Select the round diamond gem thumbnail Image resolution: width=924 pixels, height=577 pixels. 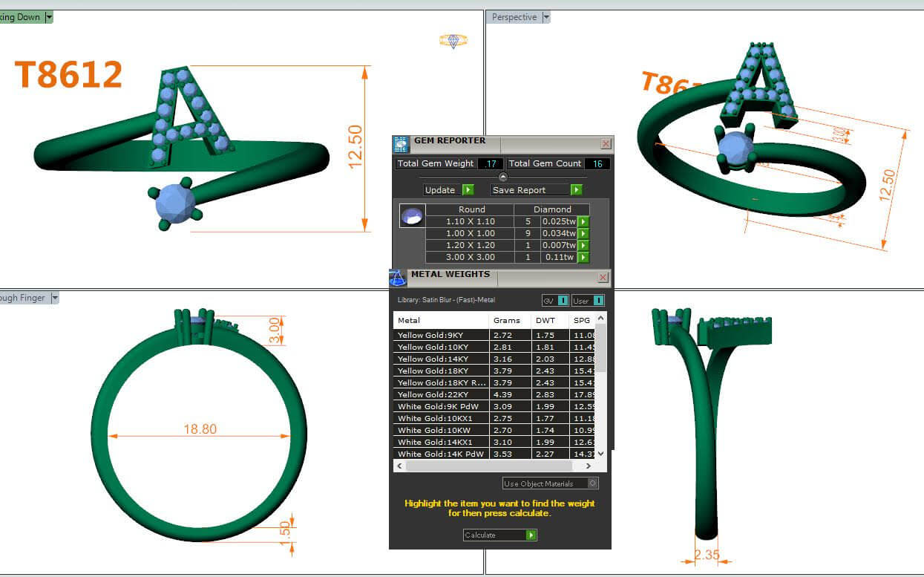412,216
